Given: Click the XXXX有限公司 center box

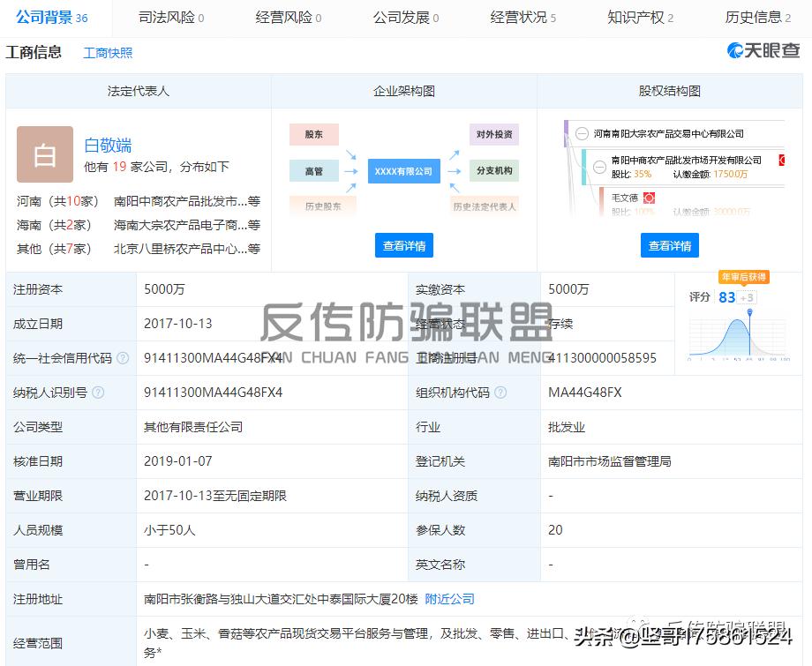Looking at the screenshot, I should click(x=404, y=171).
